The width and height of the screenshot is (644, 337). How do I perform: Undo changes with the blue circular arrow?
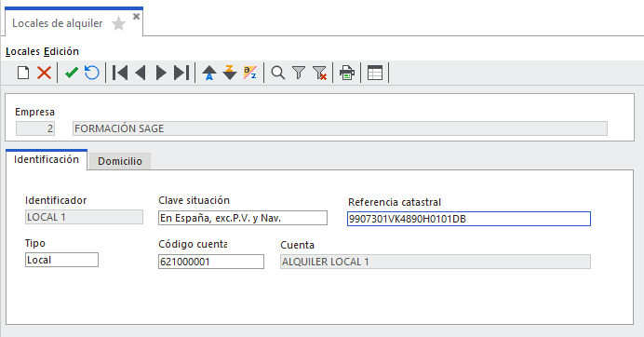click(x=92, y=73)
